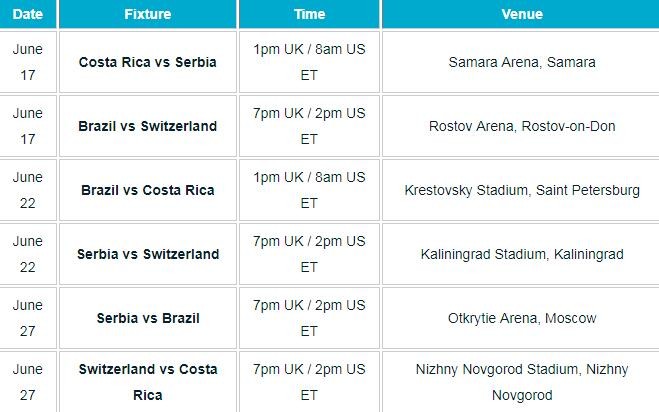Click the June 22 date beside Brazil vs Costa Rica
Viewport: 659px width, 412px height.
pyautogui.click(x=28, y=190)
